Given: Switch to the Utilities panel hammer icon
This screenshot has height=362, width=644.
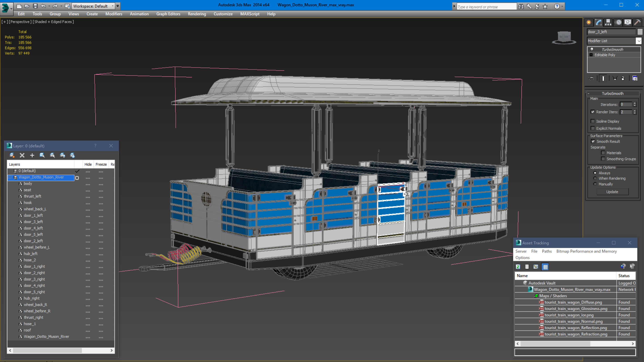Looking at the screenshot, I should [637, 23].
